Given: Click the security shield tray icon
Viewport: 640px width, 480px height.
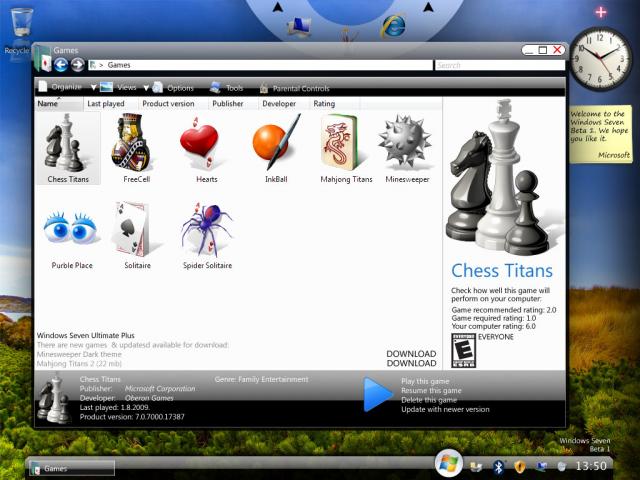Looking at the screenshot, I should coord(520,467).
